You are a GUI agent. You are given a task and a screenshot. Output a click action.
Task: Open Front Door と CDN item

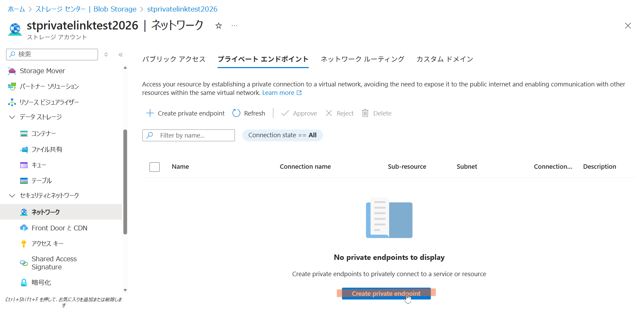pos(59,228)
